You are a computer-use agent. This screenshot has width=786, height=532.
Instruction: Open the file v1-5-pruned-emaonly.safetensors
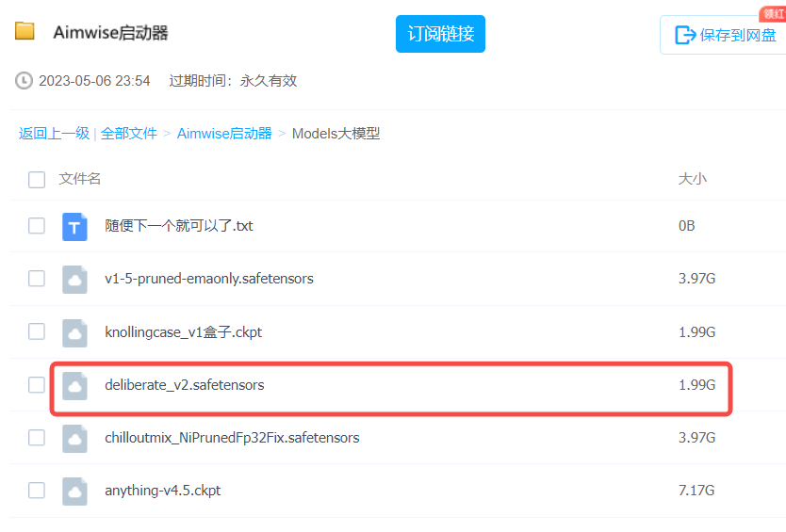pos(209,279)
